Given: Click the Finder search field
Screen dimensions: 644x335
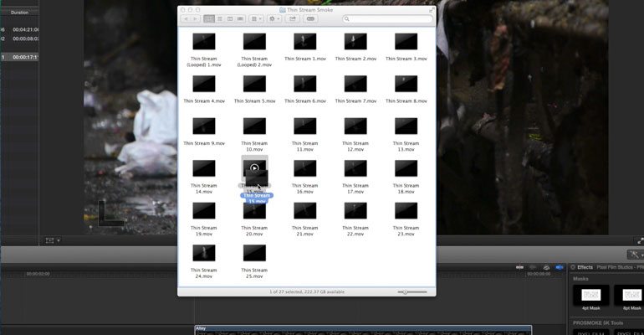Looking at the screenshot, I should tap(388, 19).
